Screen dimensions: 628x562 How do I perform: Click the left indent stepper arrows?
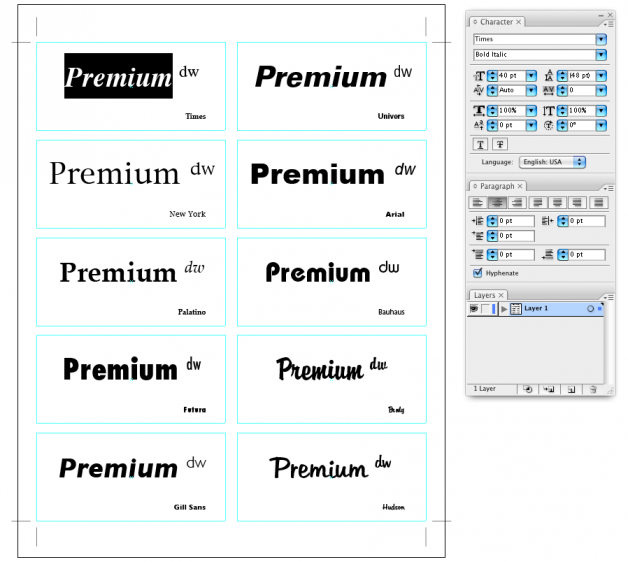(492, 221)
